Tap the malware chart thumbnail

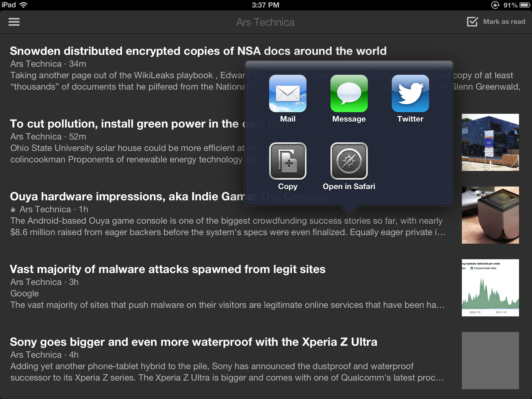pos(490,287)
